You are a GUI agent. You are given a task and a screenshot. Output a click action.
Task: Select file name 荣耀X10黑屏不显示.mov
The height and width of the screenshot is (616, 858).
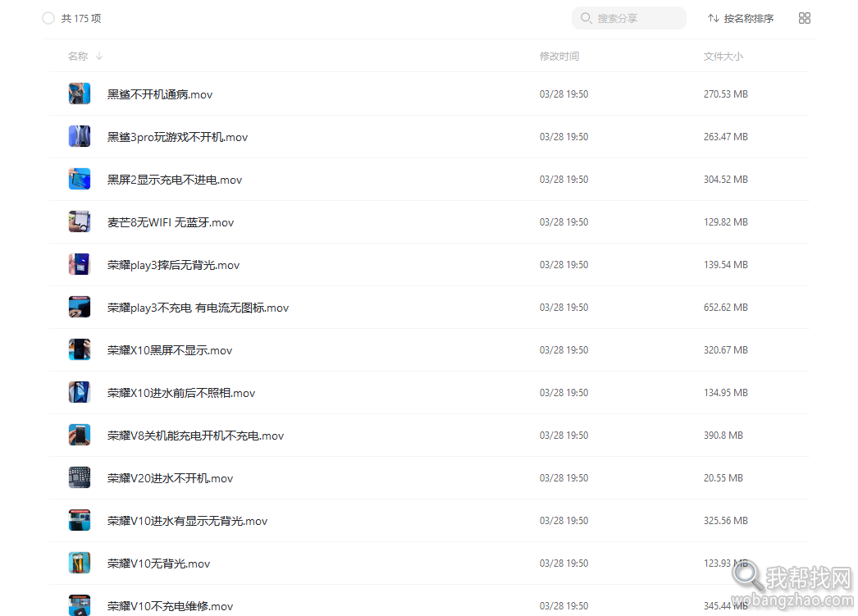point(170,350)
